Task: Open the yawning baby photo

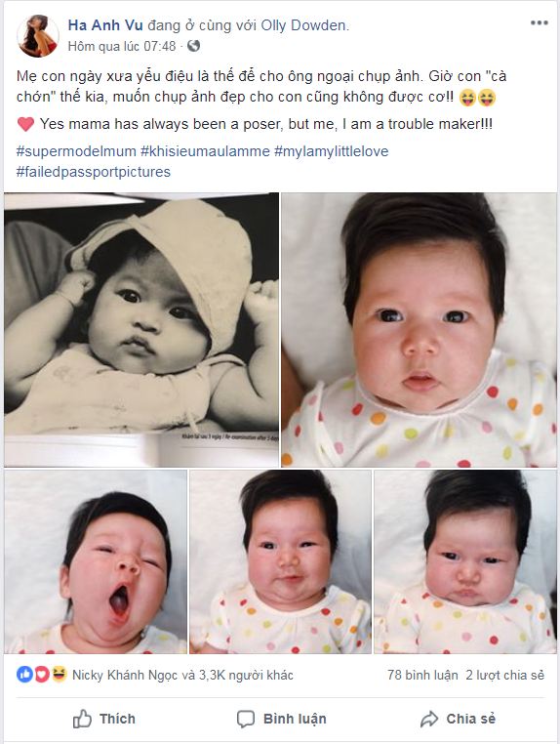Action: click(x=96, y=561)
